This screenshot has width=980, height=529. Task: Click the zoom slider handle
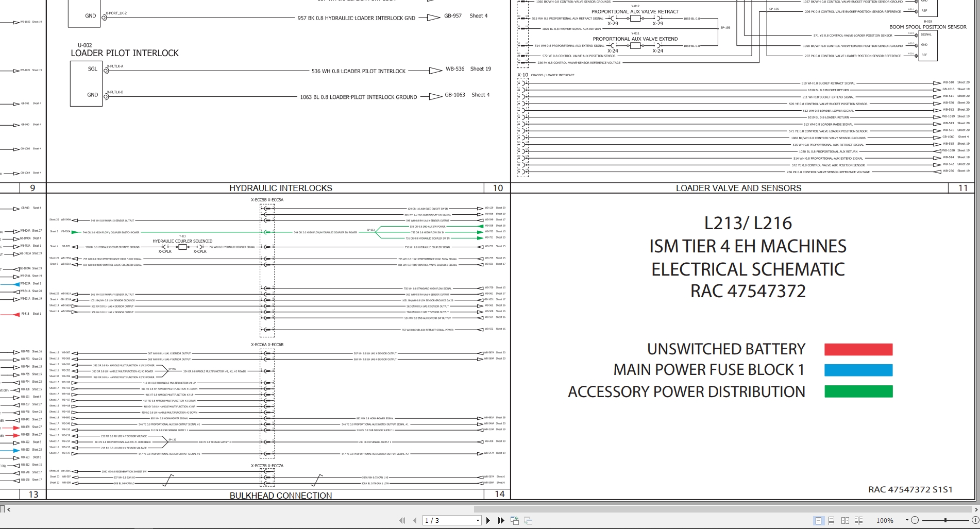pos(946,520)
